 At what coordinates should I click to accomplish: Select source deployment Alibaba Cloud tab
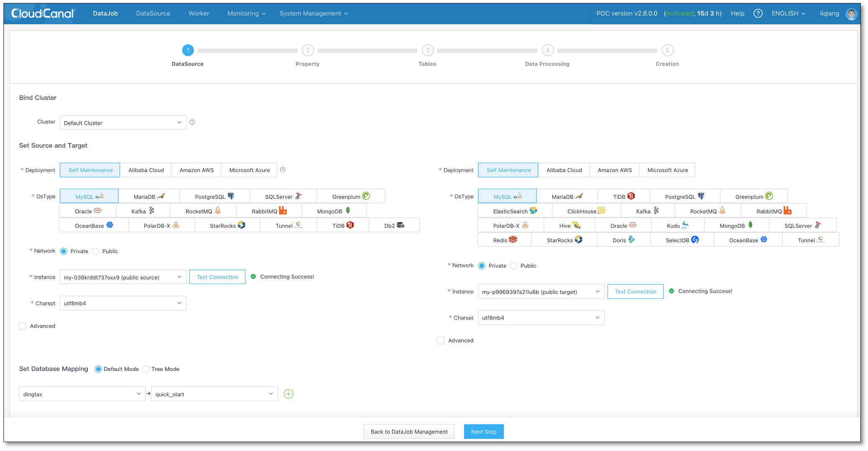(146, 170)
